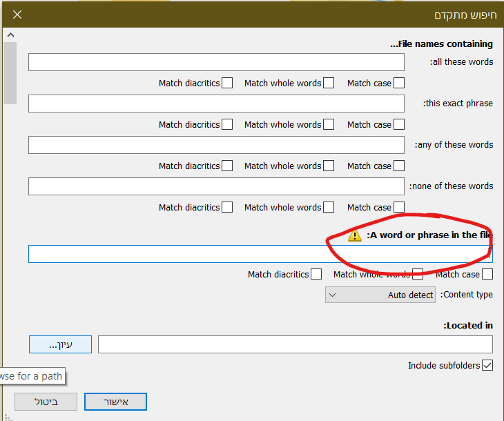The image size is (504, 421).
Task: Enable Match diacritics for all these words
Action: coord(227,83)
